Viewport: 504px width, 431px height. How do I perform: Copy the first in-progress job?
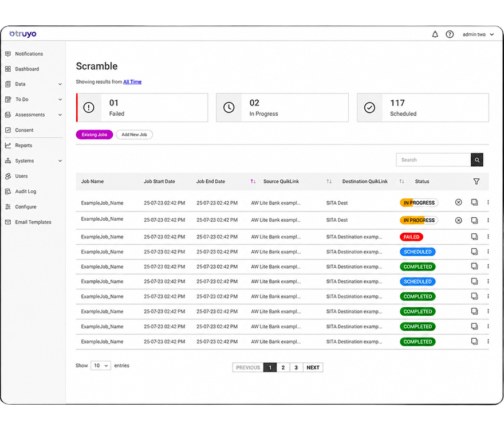pos(474,202)
